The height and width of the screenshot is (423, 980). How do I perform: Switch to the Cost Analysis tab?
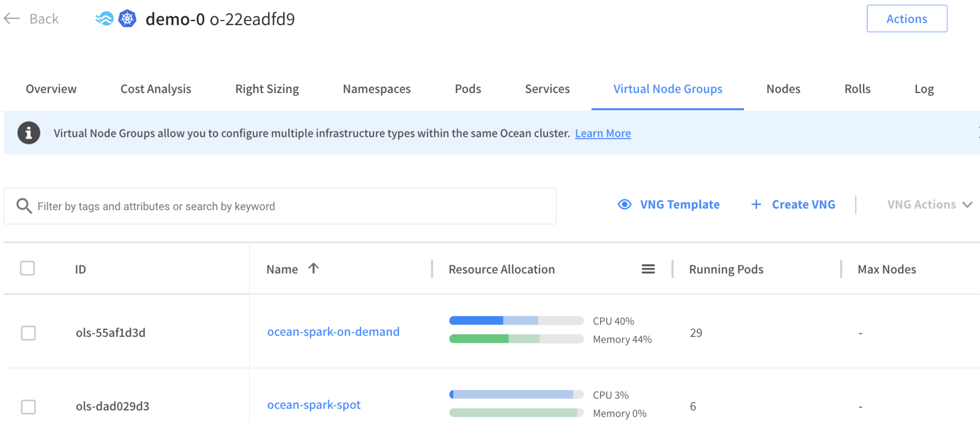tap(156, 89)
